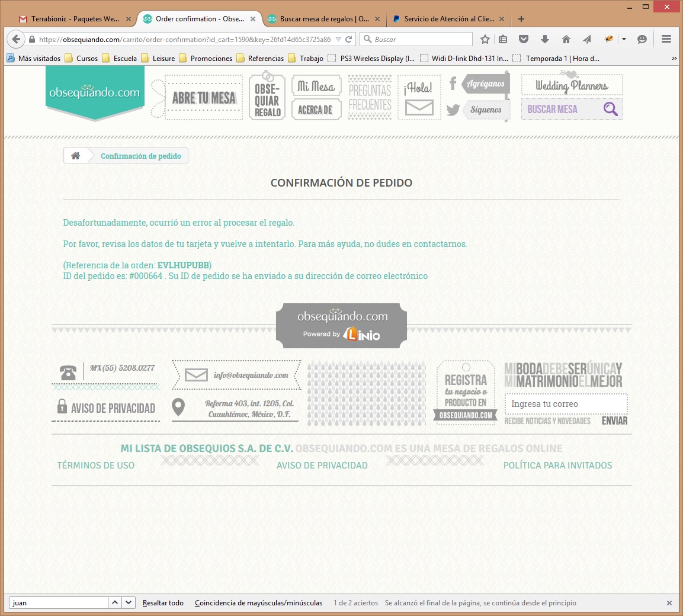
Task: Open the Trabajo bookmarks folder
Action: (x=306, y=59)
